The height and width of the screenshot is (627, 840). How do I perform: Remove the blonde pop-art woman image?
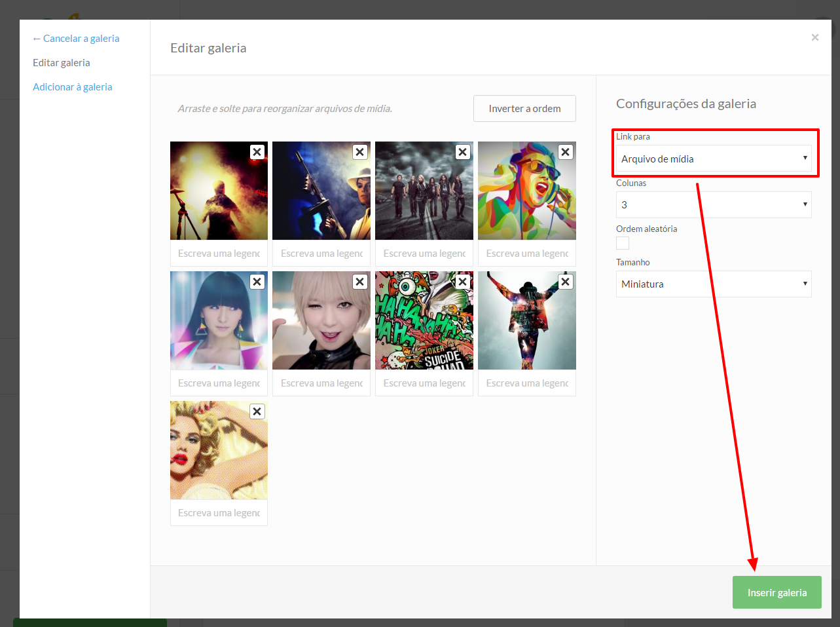(x=257, y=411)
